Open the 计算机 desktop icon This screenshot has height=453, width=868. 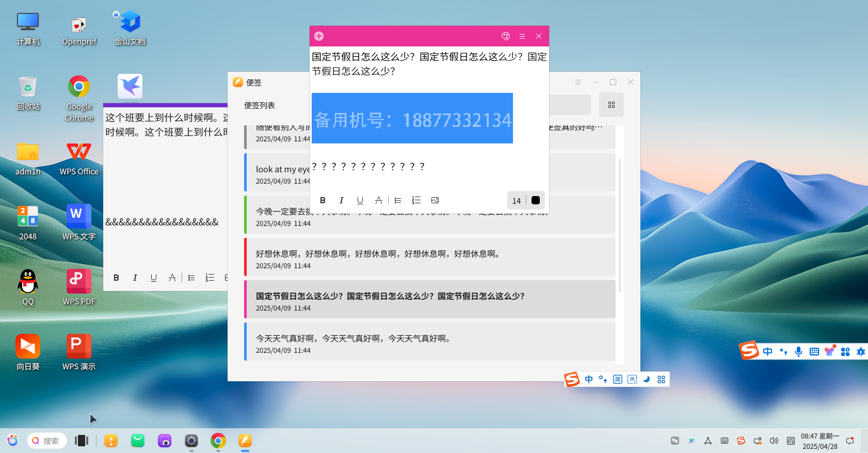coord(28,29)
